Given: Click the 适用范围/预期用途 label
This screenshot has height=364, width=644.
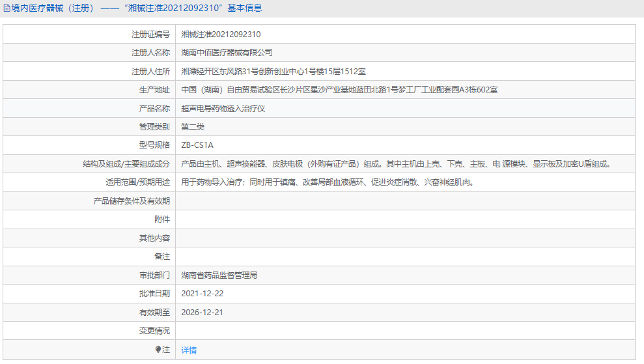Looking at the screenshot, I should tap(138, 182).
